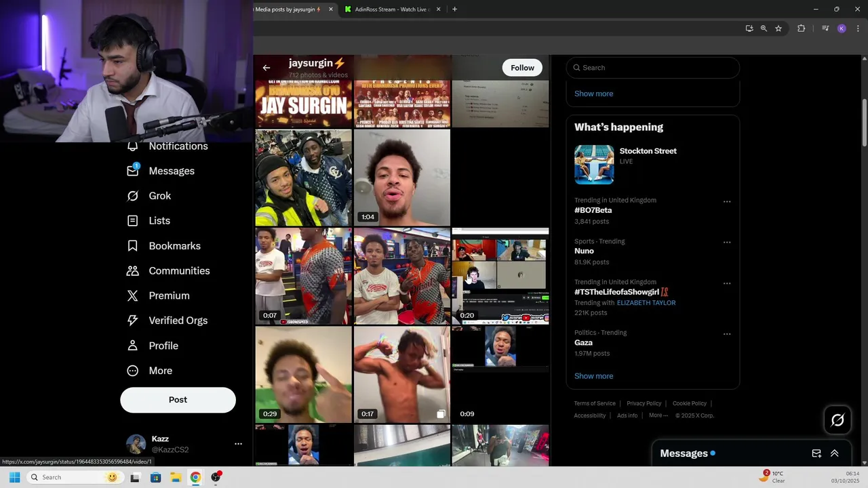This screenshot has height=488, width=868.
Task: Open the 0:09 video thumbnail
Action: click(500, 374)
